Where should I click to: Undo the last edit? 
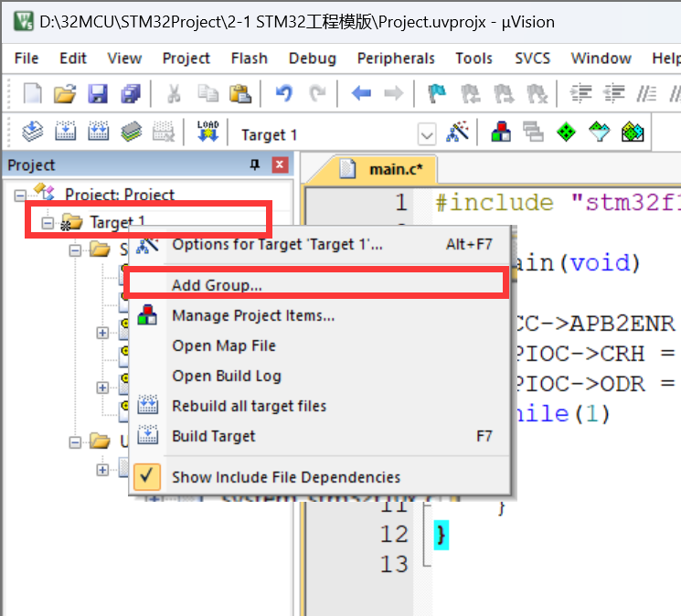[x=284, y=93]
